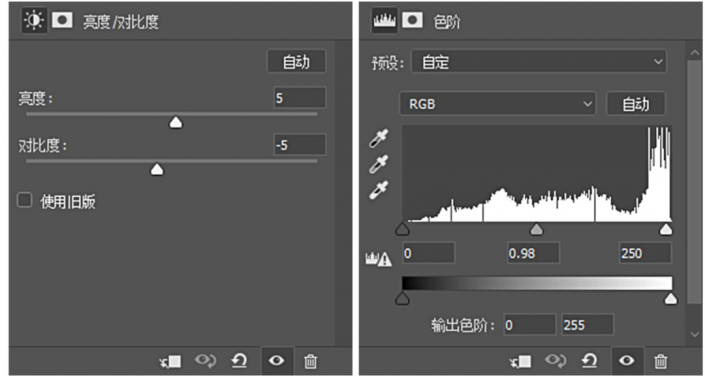
Task: Open the 预设 preset dropdown
Action: coord(539,62)
